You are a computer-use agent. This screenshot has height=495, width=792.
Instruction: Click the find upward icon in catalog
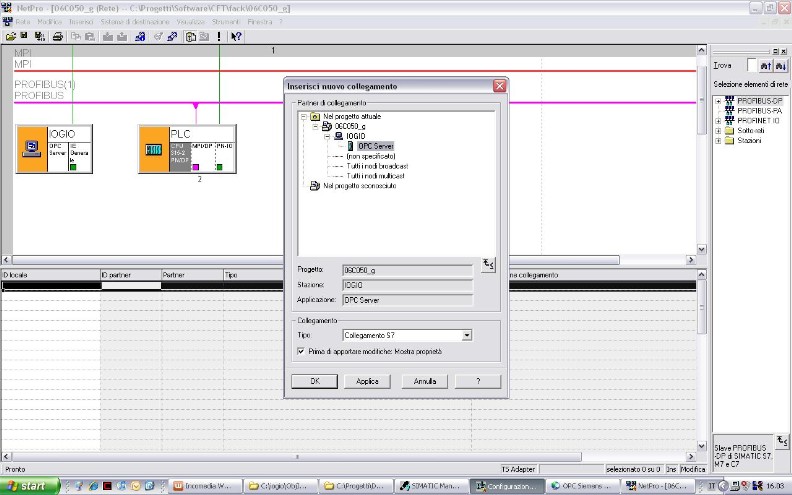tap(766, 66)
